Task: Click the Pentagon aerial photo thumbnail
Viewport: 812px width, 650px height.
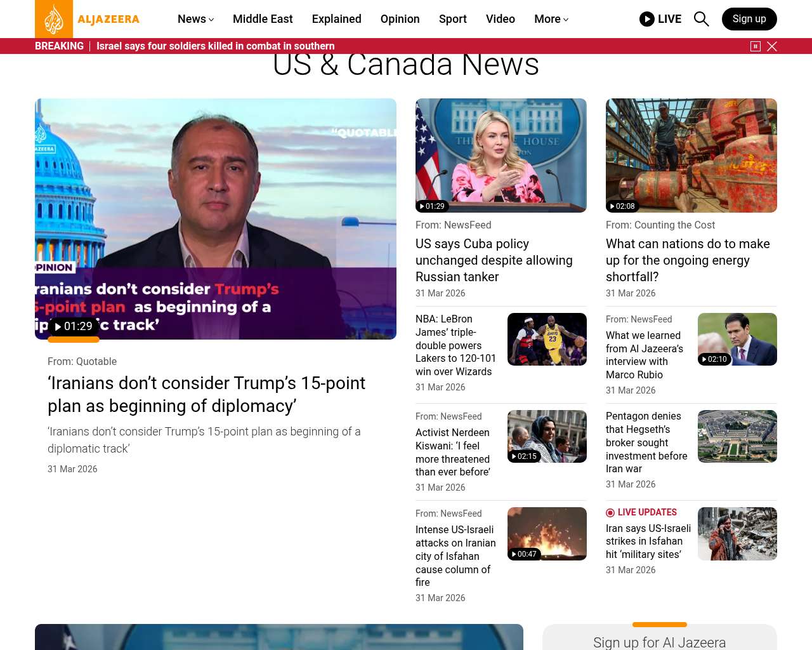Action: (737, 436)
